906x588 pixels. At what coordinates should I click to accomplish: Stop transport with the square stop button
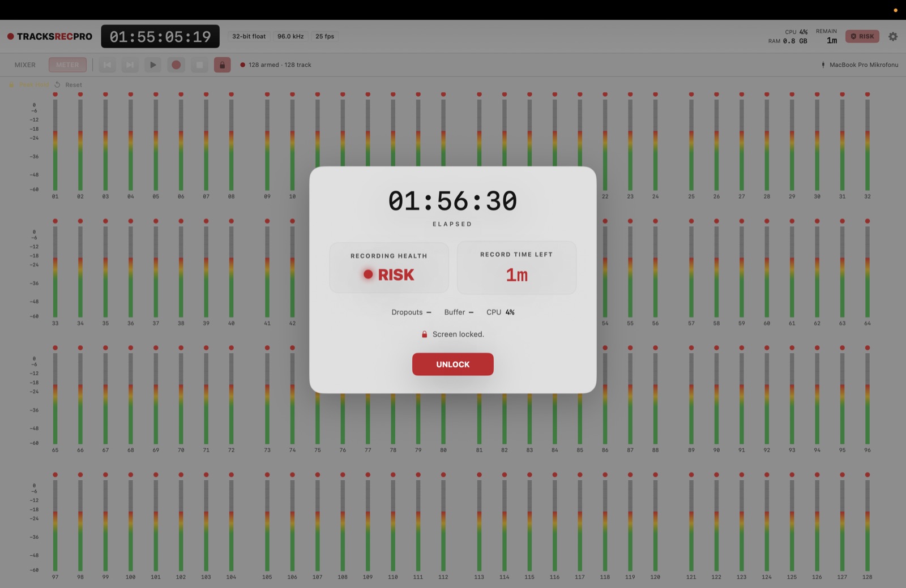coord(199,65)
